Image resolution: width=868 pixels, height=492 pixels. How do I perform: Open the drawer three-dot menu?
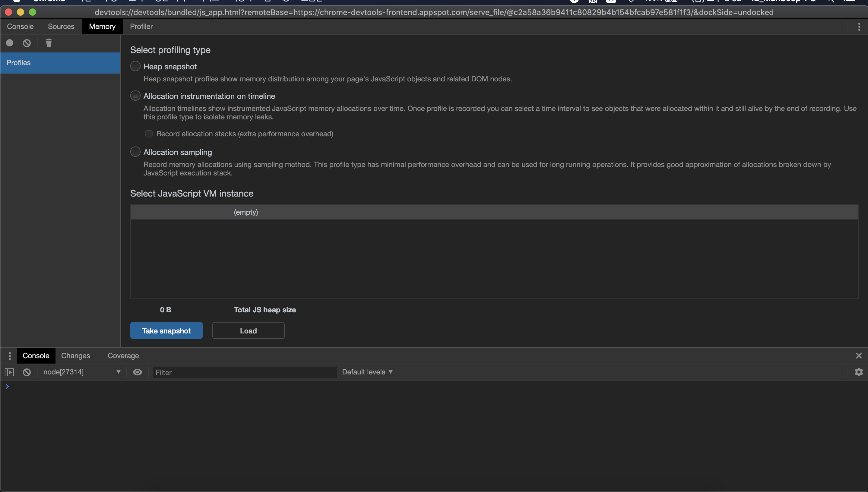click(10, 355)
